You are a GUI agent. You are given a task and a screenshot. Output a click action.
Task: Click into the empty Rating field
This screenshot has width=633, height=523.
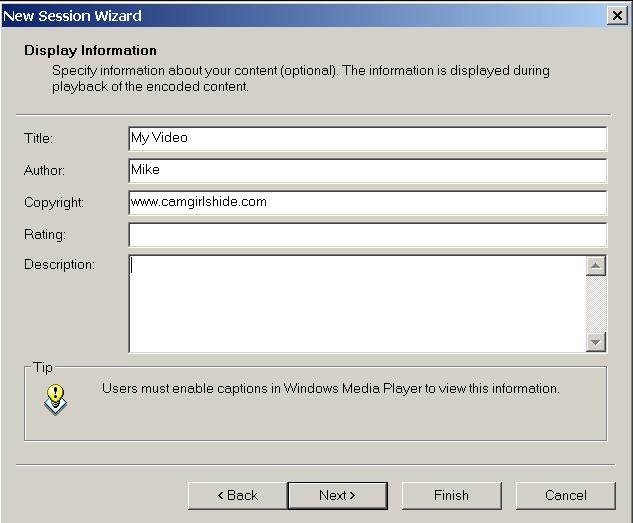click(x=367, y=234)
